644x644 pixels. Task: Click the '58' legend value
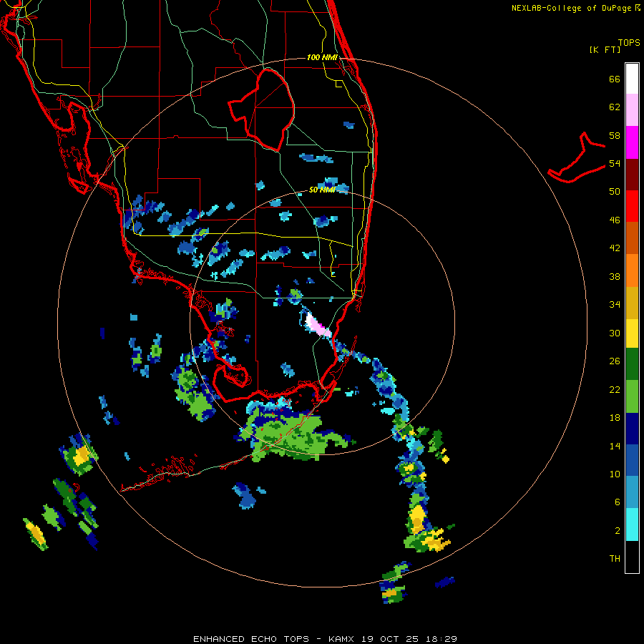615,135
